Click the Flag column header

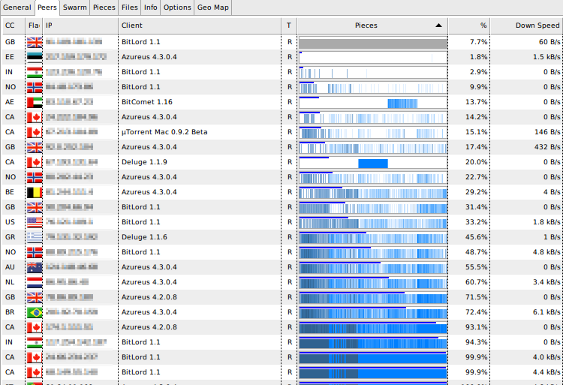tap(34, 25)
